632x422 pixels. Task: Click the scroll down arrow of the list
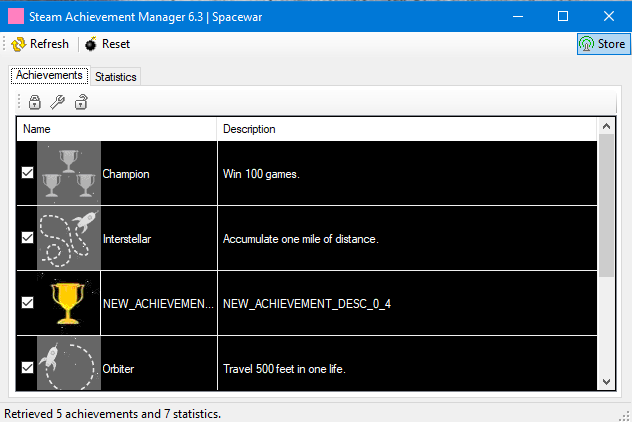pos(606,381)
